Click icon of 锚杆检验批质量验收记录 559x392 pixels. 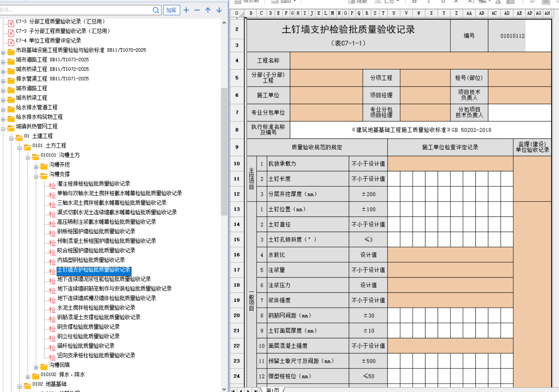(52, 347)
